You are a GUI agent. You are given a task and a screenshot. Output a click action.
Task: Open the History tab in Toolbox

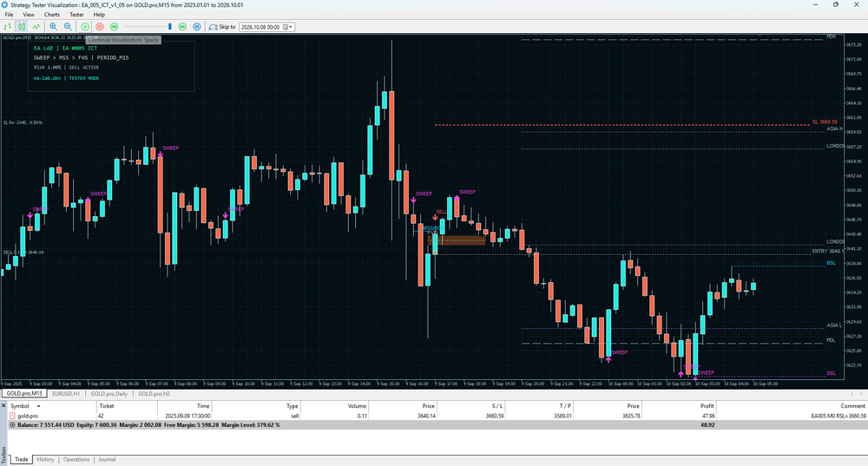tap(45, 459)
